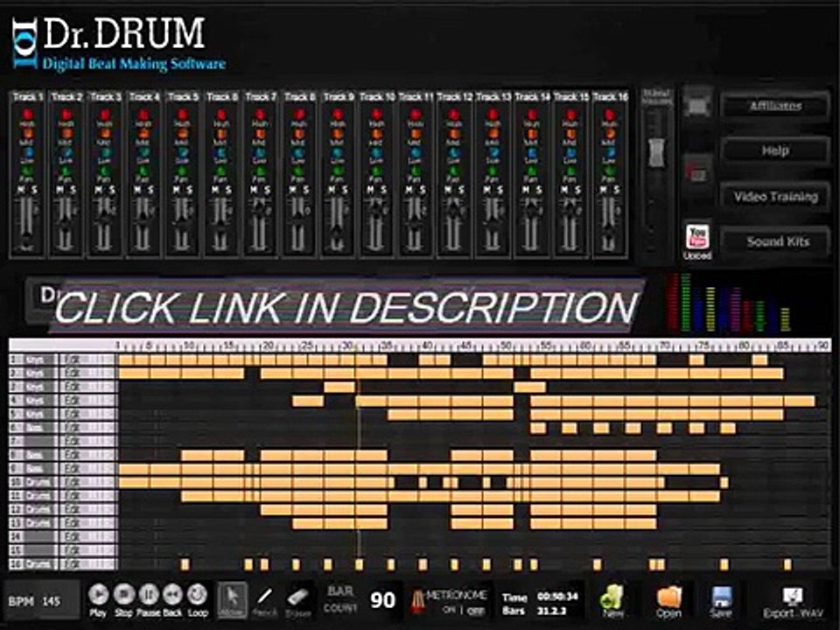The image size is (840, 630).
Task: Turn the metronome OFF
Action: pyautogui.click(x=474, y=610)
